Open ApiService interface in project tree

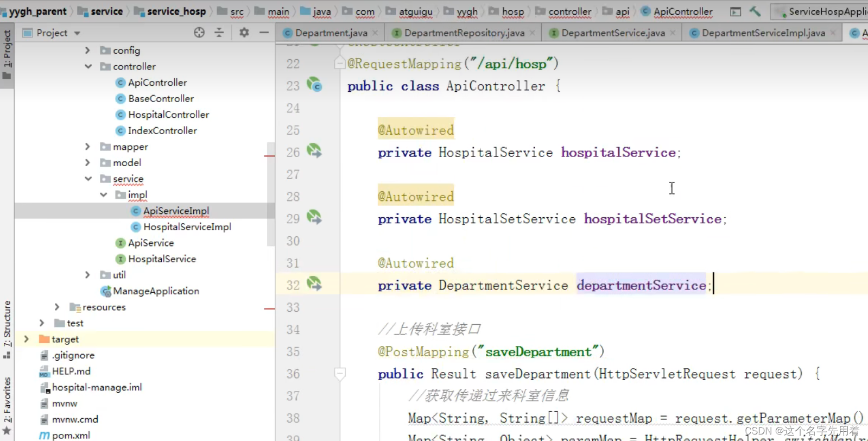pyautogui.click(x=145, y=243)
